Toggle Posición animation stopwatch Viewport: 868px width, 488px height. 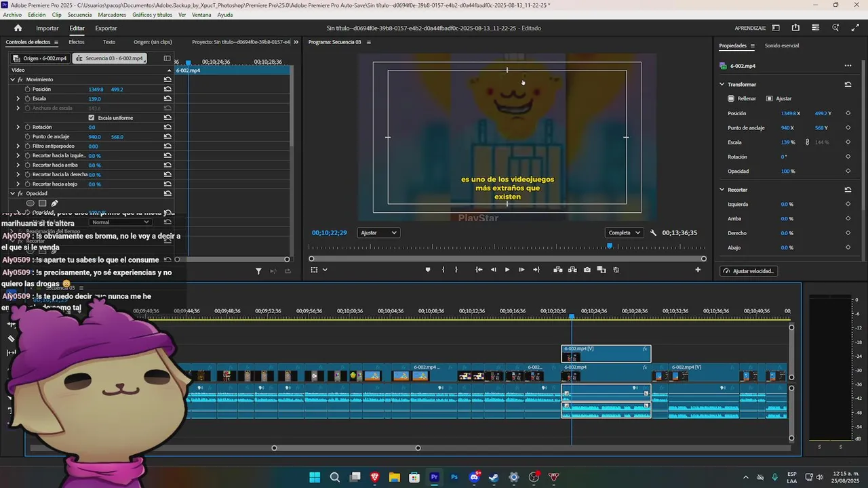coord(28,89)
